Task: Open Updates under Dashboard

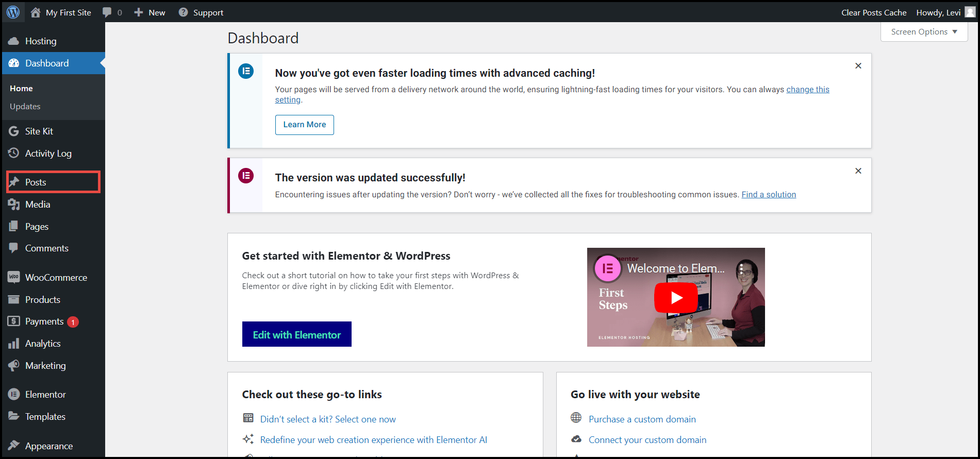Action: pyautogui.click(x=25, y=107)
